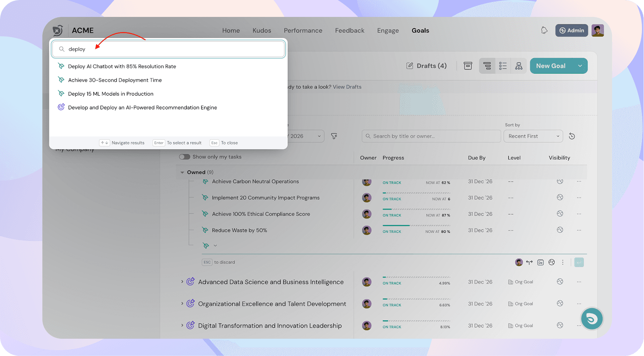Click the owner avatar in the new item row

point(519,262)
